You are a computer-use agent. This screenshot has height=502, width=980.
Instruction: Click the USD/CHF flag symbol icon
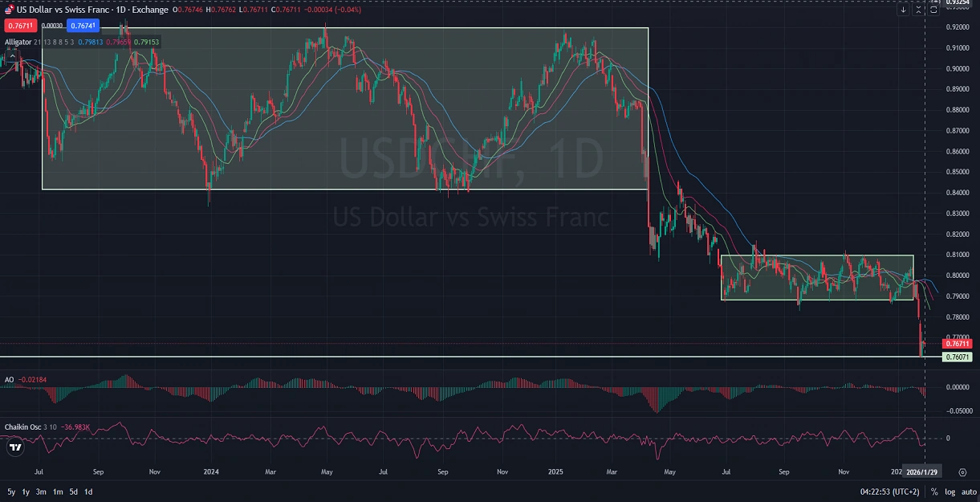pos(9,10)
